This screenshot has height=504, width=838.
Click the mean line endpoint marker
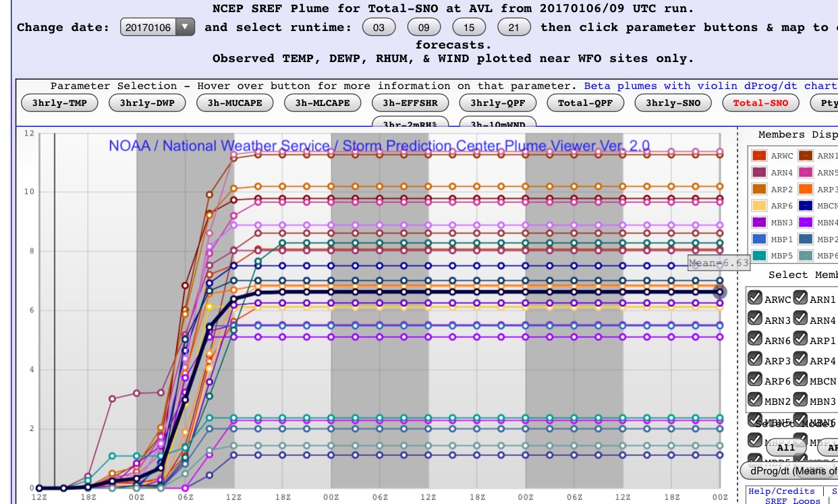[x=720, y=291]
